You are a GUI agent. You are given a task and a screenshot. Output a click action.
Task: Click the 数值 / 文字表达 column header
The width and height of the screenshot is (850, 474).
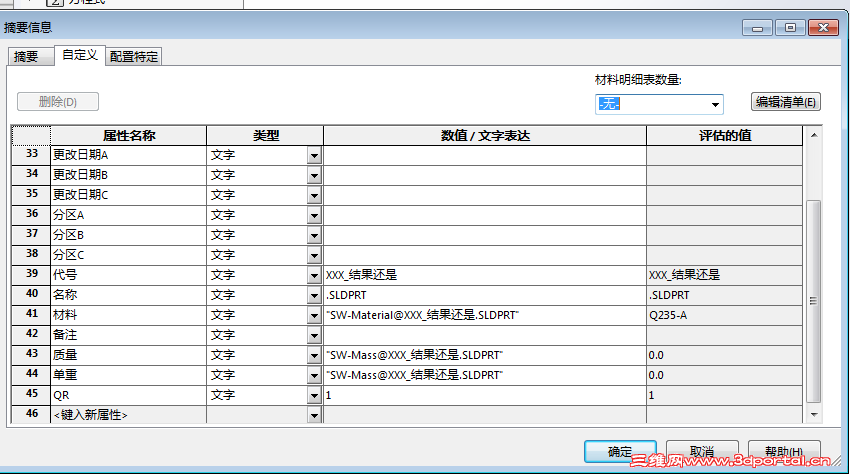(485, 136)
